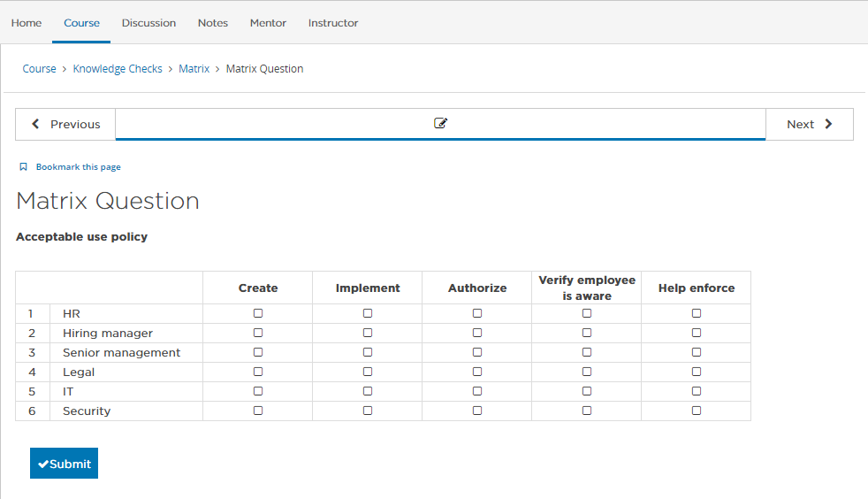Viewport: 868px width, 499px height.
Task: Switch to the Discussion tab
Action: point(148,23)
